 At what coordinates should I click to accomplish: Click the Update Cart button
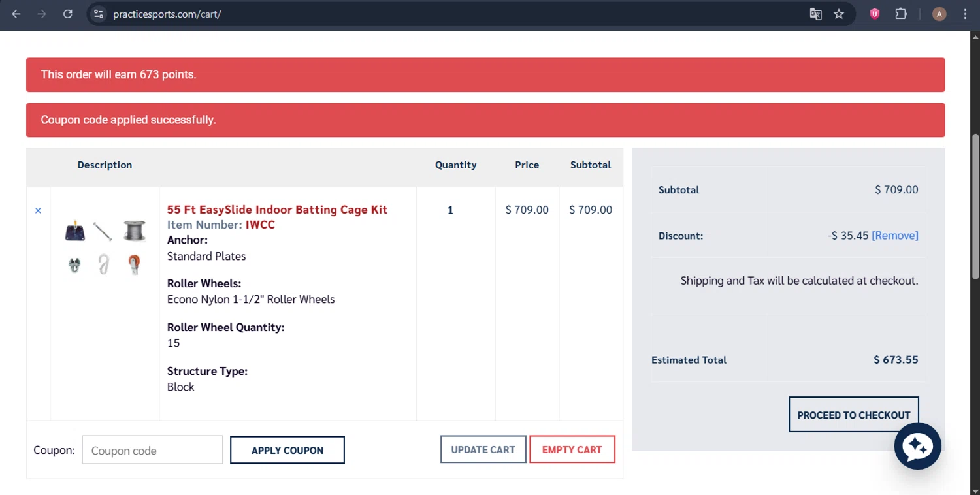tap(483, 449)
